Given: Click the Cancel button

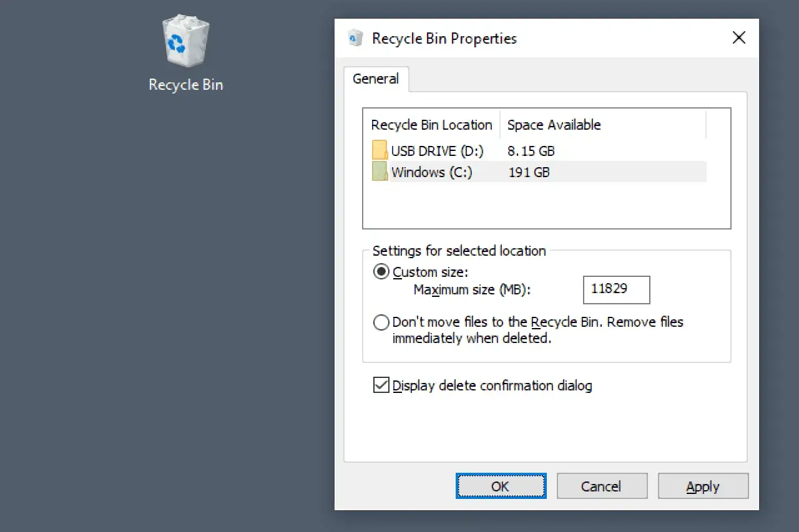Looking at the screenshot, I should pos(602,486).
